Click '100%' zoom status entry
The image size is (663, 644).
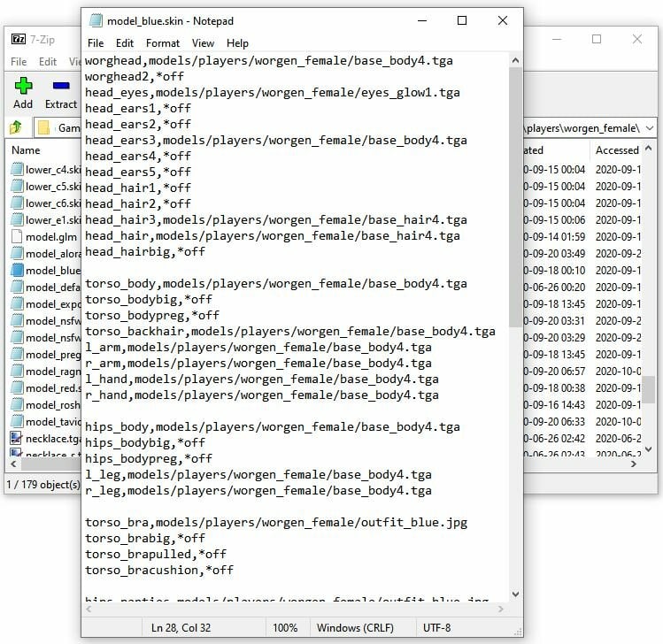(285, 628)
